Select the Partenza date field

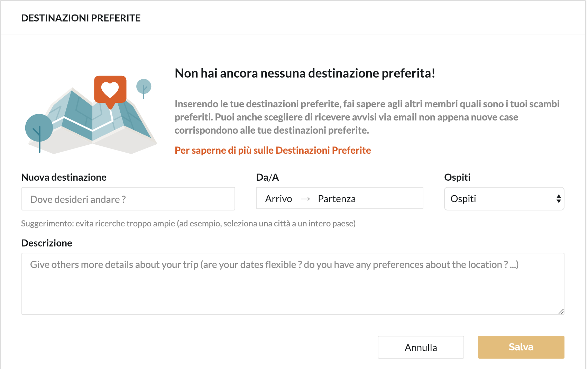click(337, 199)
